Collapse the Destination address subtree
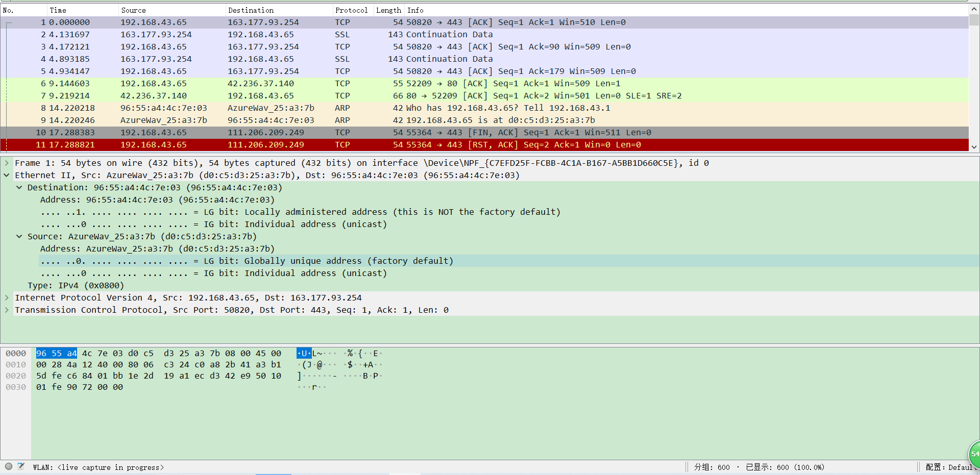This screenshot has width=980, height=475. 19,187
